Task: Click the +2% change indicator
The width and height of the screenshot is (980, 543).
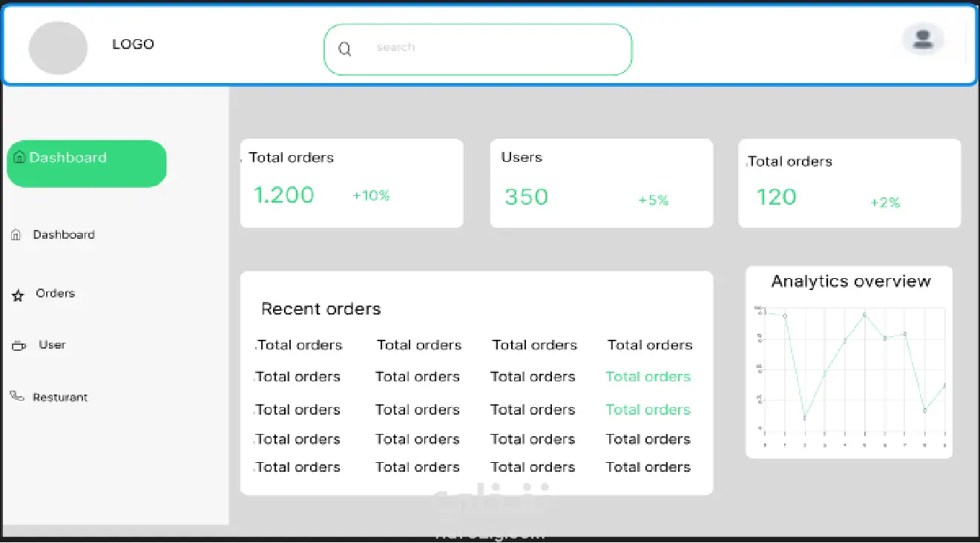Action: 885,203
